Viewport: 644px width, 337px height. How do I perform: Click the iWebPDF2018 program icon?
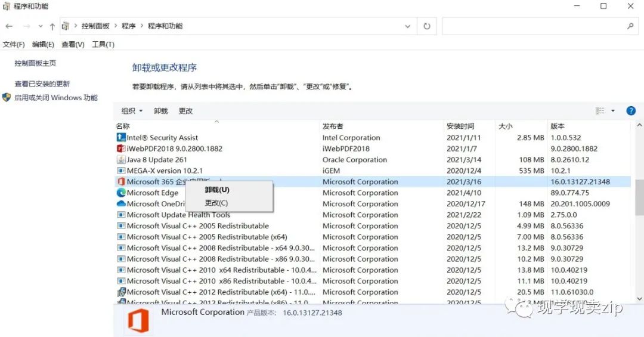coord(121,149)
